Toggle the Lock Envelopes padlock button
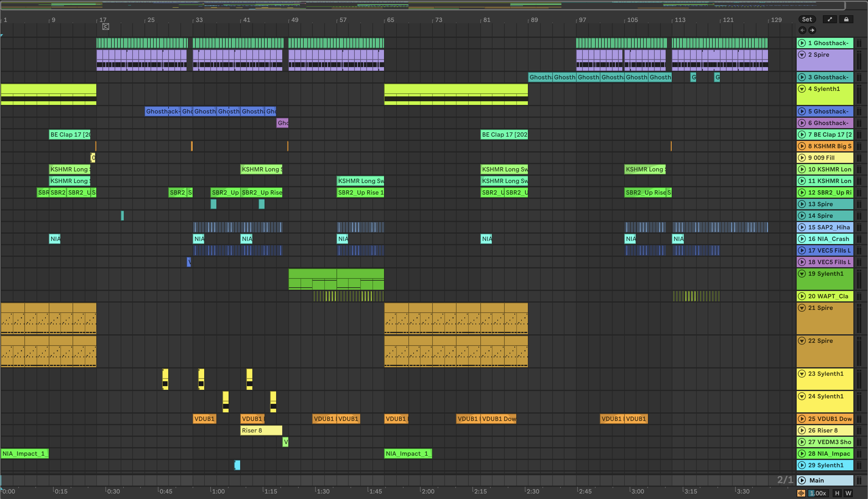868x499 pixels. point(846,19)
